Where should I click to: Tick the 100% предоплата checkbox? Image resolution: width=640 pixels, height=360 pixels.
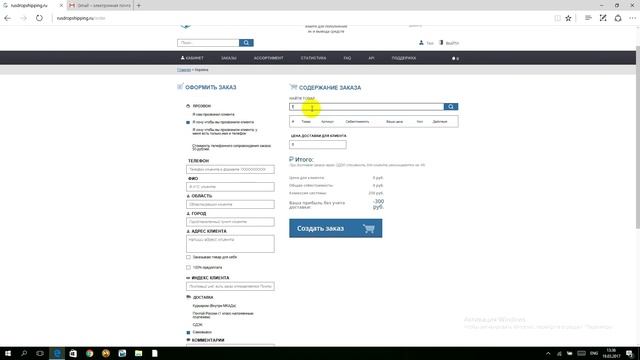click(188, 267)
